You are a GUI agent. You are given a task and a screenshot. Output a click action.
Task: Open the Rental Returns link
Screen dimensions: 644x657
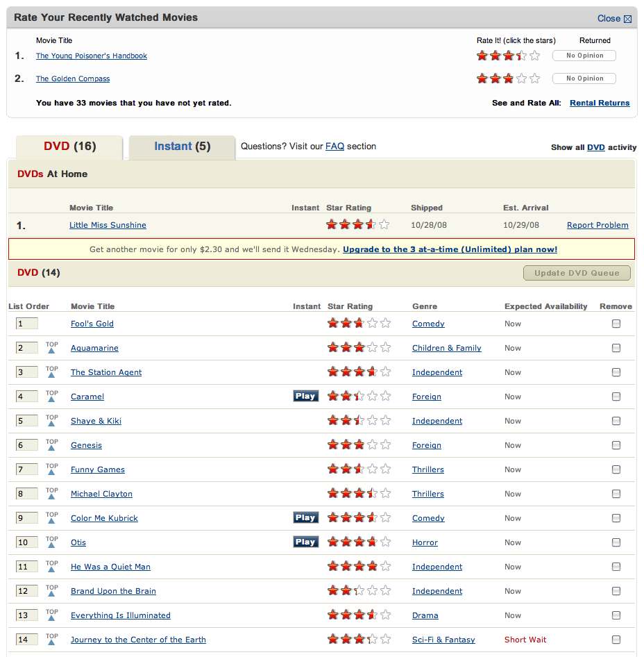(600, 103)
